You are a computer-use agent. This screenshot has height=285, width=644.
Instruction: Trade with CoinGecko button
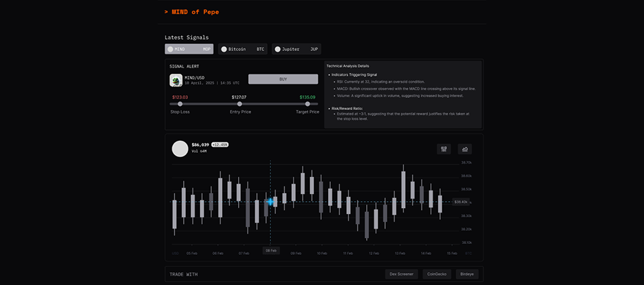[x=437, y=274]
